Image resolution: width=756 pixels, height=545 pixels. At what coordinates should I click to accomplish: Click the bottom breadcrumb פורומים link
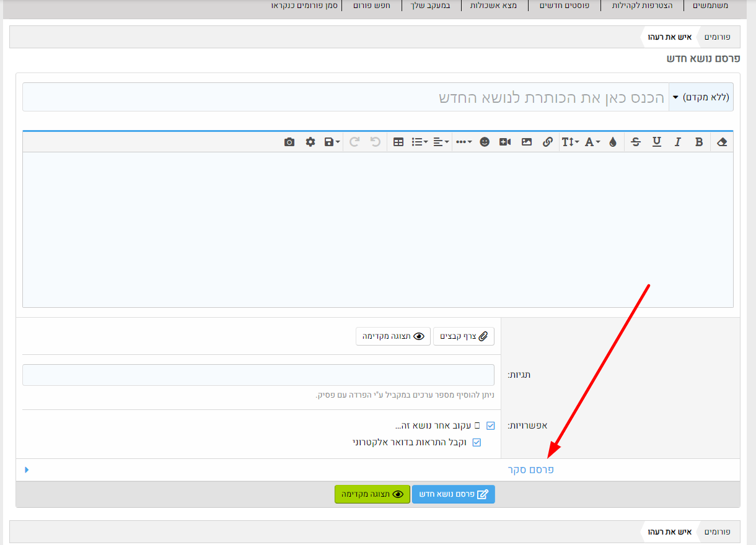point(718,532)
